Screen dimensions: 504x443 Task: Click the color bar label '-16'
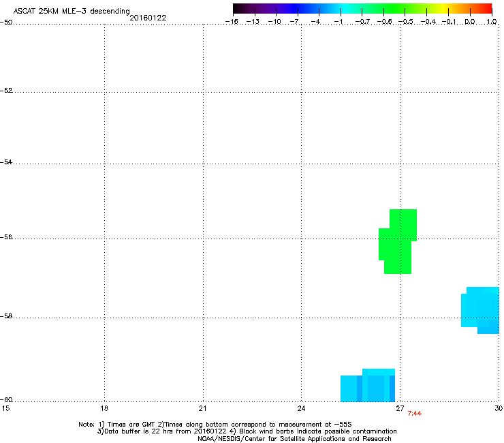coord(232,22)
